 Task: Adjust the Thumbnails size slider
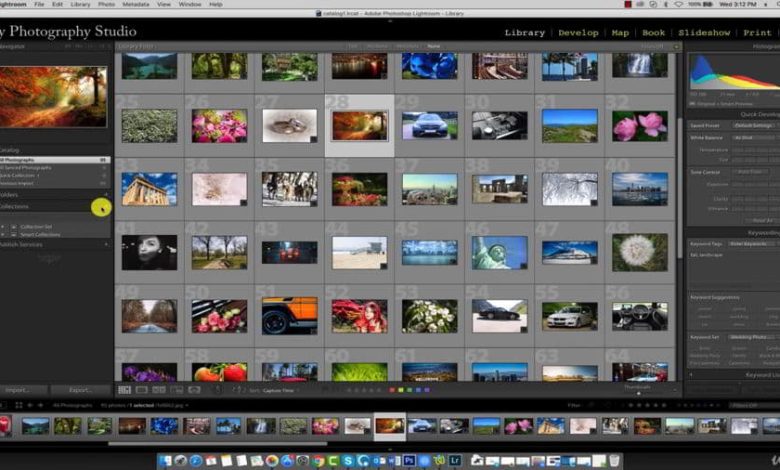click(638, 393)
